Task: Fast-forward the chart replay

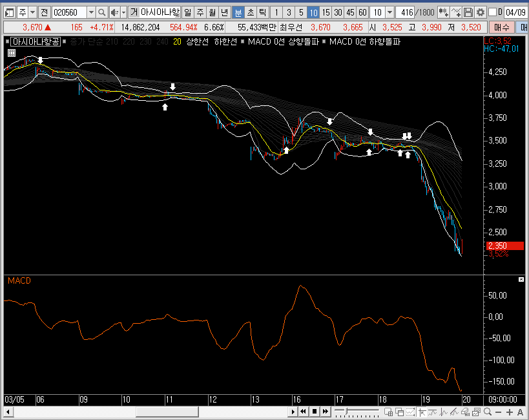Action: (326, 412)
